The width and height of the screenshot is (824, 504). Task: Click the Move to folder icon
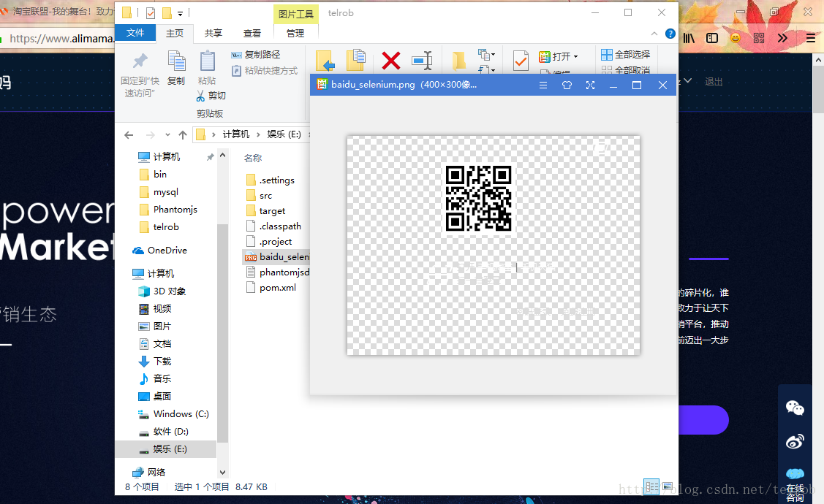click(326, 61)
